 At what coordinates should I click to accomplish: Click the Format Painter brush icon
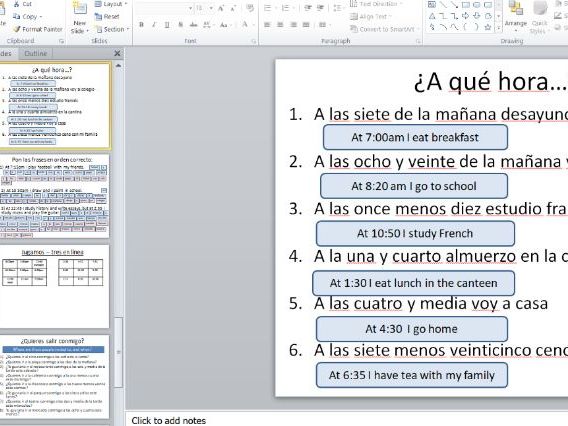coord(17,29)
